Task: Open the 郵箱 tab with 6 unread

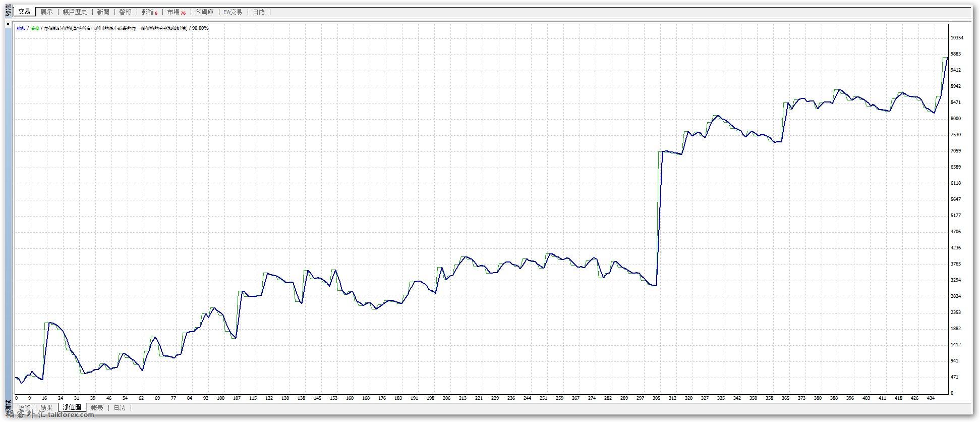Action: click(149, 12)
